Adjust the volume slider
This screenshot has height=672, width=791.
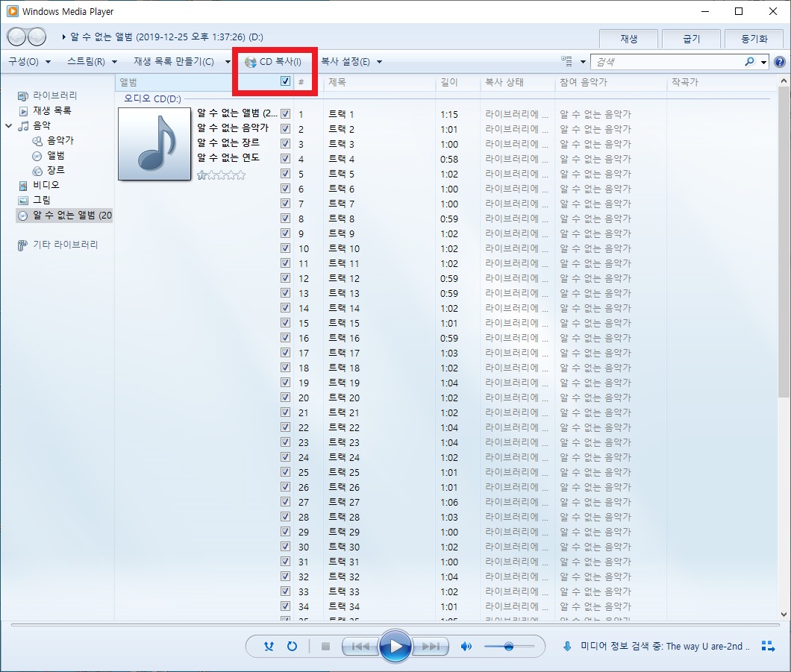coord(508,646)
